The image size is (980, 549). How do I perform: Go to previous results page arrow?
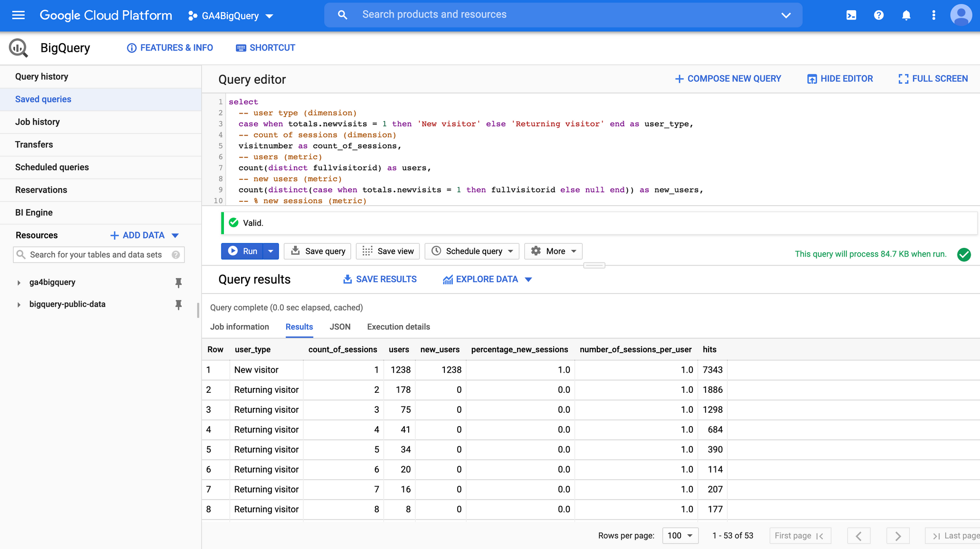tap(858, 536)
